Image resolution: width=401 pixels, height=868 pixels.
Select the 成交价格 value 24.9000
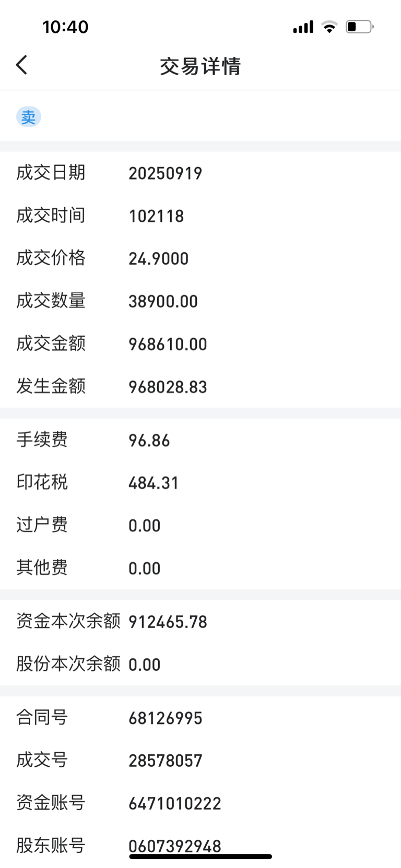(x=159, y=259)
